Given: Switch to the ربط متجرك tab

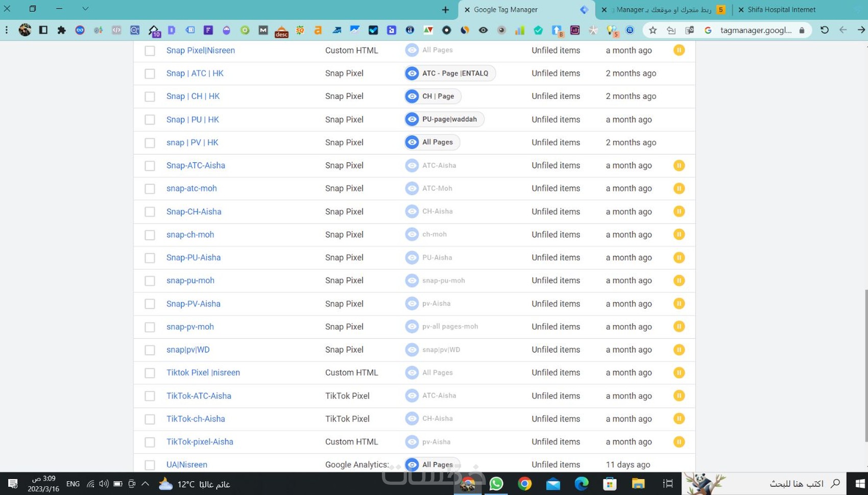Looking at the screenshot, I should 664,10.
